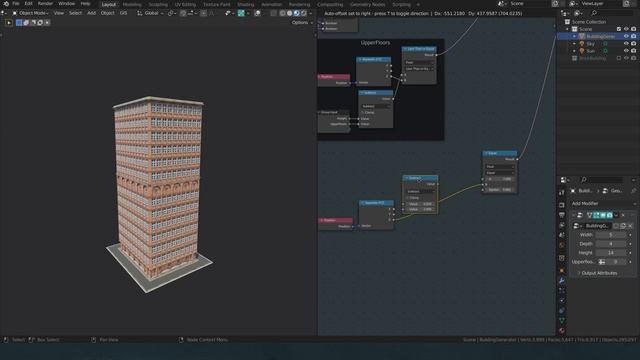Viewport: 640px width, 360px height.
Task: Open the pivot point dropdown
Action: (173, 13)
